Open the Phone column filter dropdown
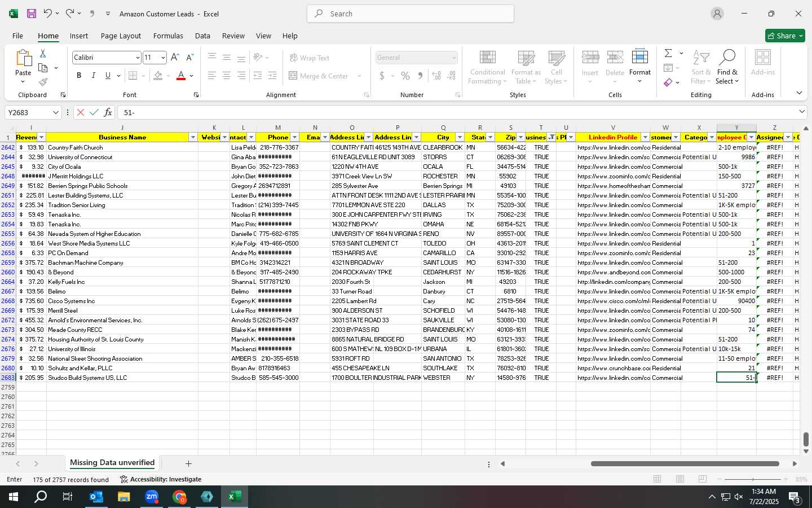This screenshot has width=812, height=508. [294, 137]
